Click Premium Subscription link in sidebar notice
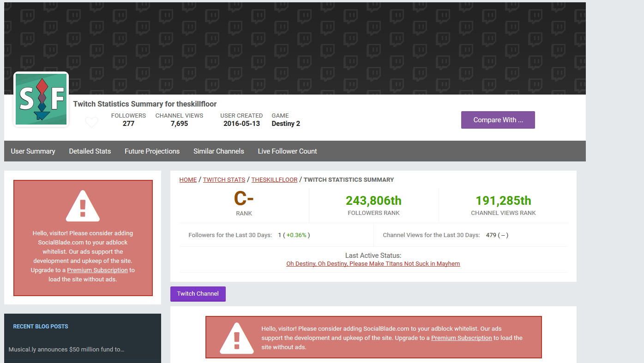 tap(97, 270)
